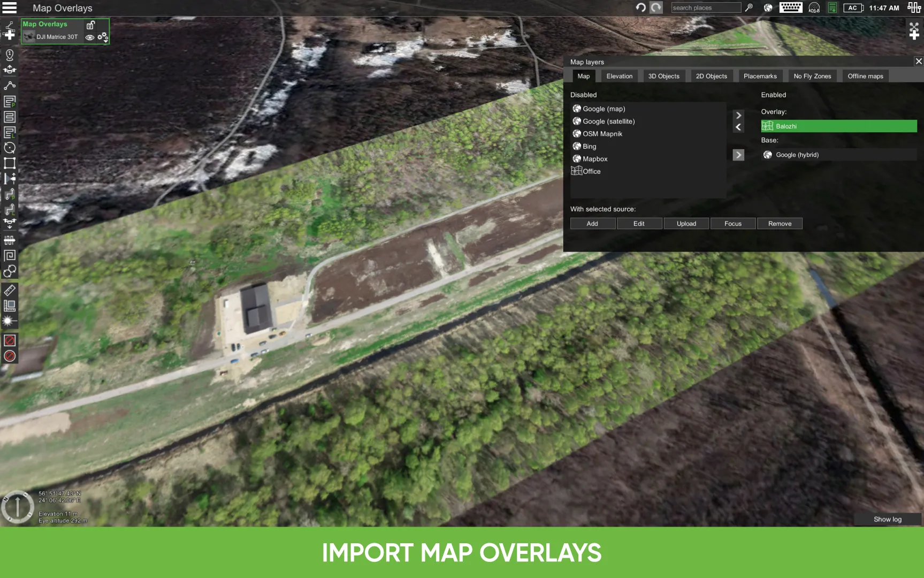The height and width of the screenshot is (578, 924).
Task: Click the Show log button
Action: coord(887,519)
